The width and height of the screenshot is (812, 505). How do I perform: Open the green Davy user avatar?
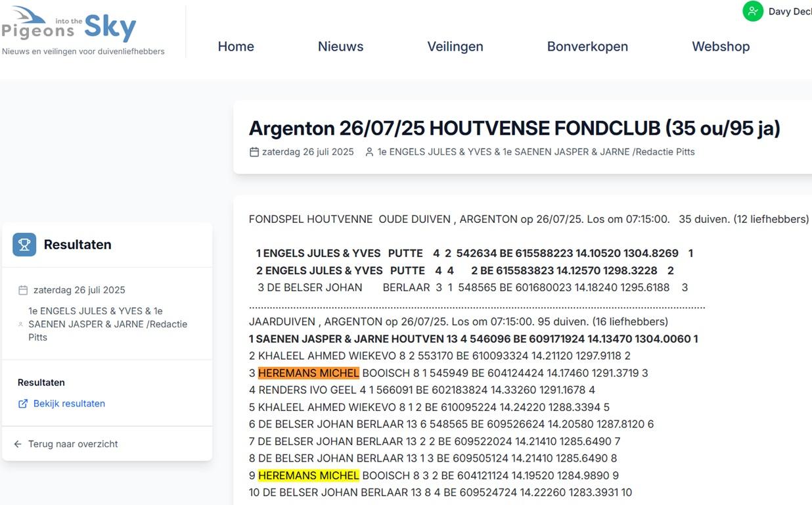(x=752, y=11)
